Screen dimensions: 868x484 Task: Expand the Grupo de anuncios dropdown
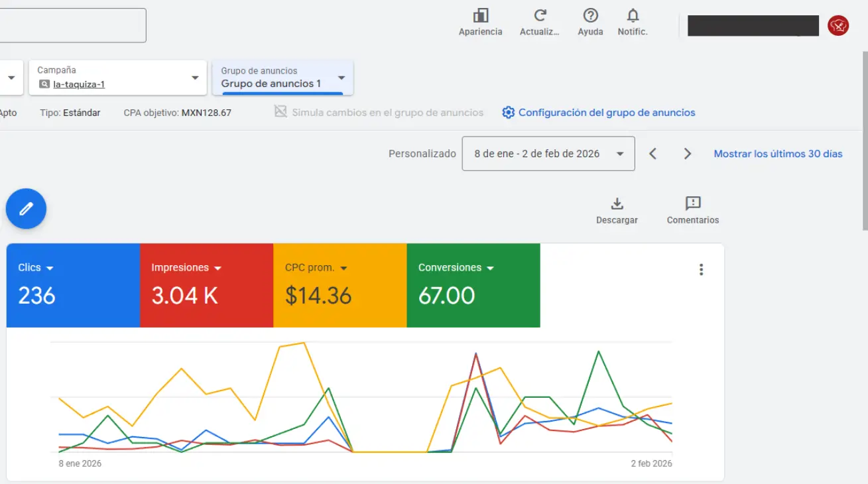[341, 78]
